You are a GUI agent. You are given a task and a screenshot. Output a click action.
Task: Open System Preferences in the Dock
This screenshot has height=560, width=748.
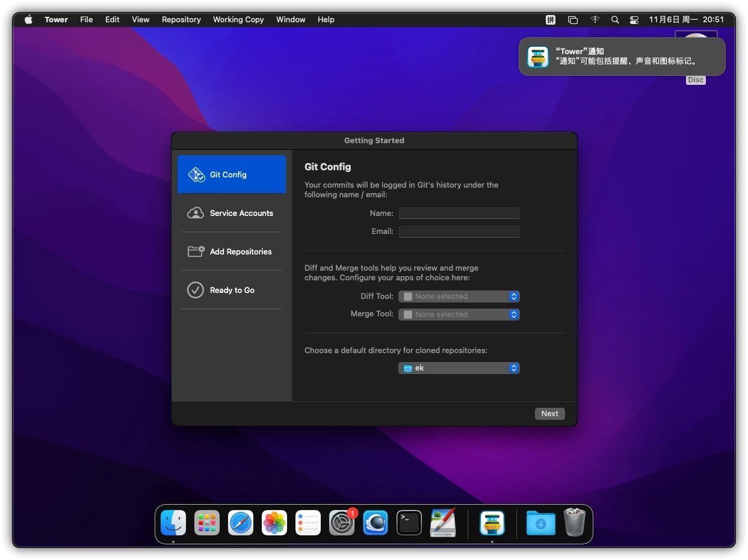[x=342, y=523]
